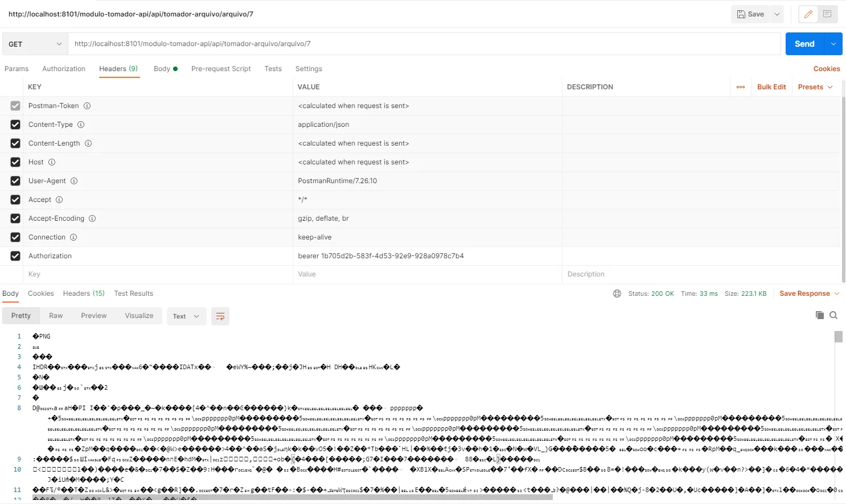Open the Pre-request Script tab
Screen dimensions: 846x504
coord(221,69)
